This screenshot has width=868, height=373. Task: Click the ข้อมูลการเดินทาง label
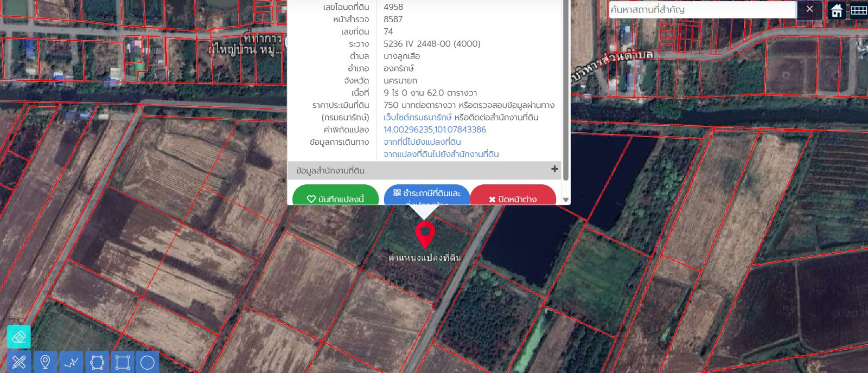pyautogui.click(x=339, y=142)
